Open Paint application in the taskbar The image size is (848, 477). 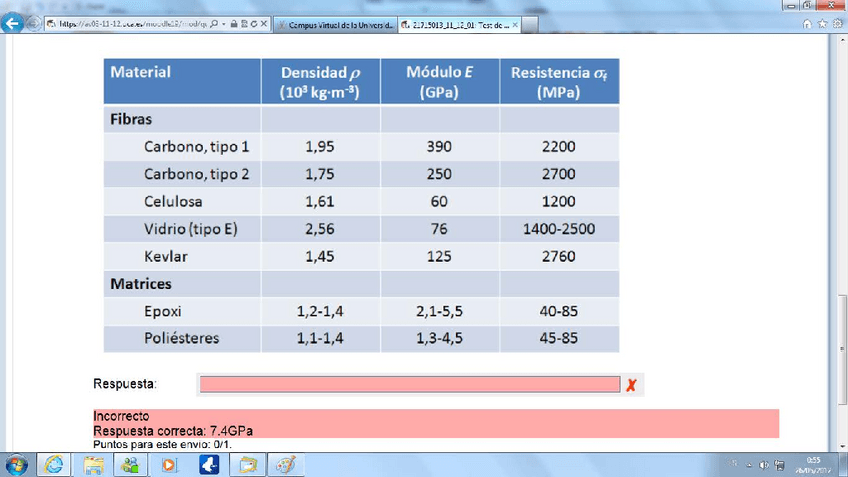click(287, 465)
